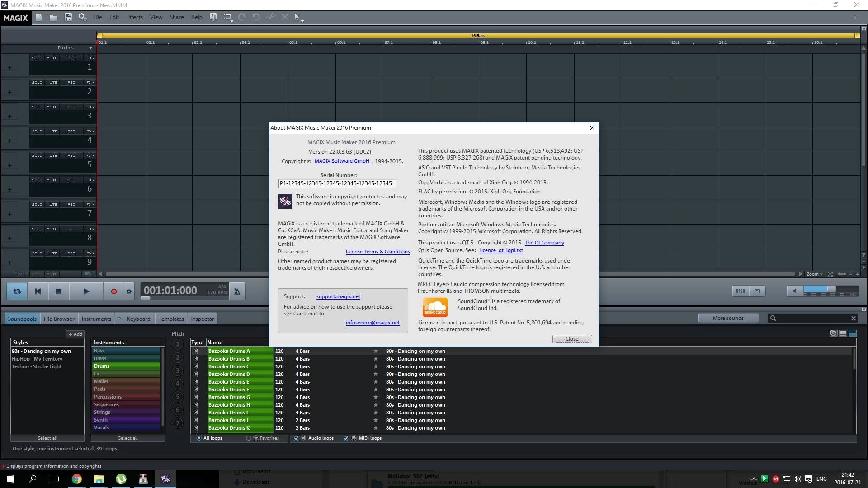
Task: Select the All loops radio button
Action: point(199,438)
